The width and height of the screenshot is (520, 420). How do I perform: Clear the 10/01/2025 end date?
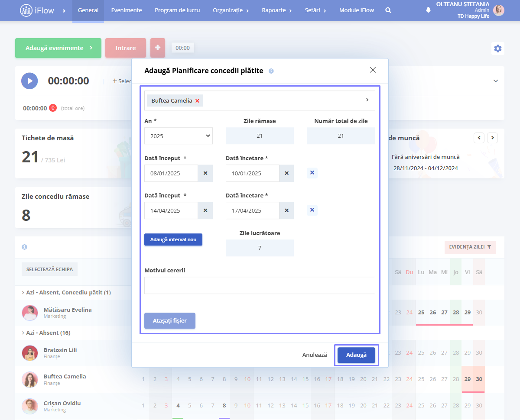286,173
